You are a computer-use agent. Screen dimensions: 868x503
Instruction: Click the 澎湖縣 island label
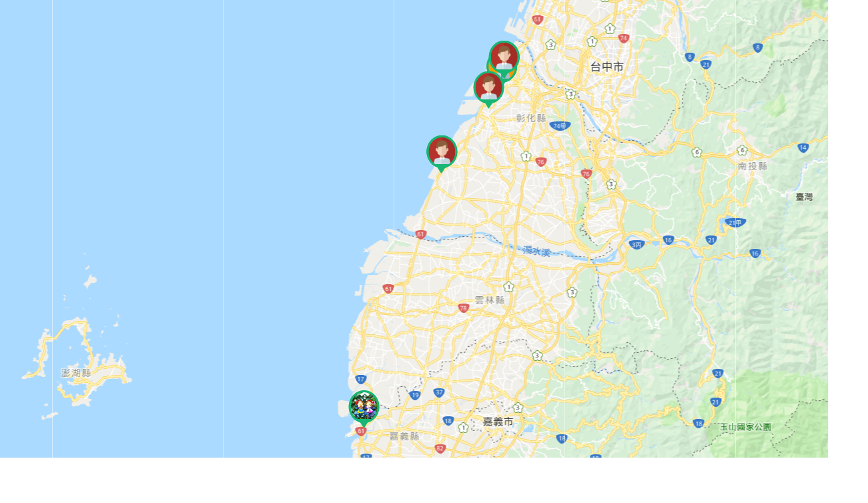pos(76,373)
